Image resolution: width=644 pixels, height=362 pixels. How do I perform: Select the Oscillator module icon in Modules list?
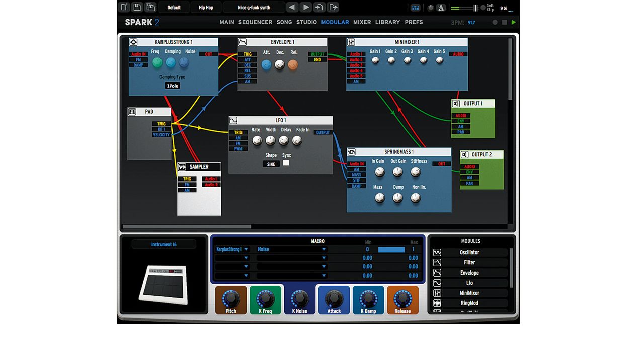tap(437, 252)
